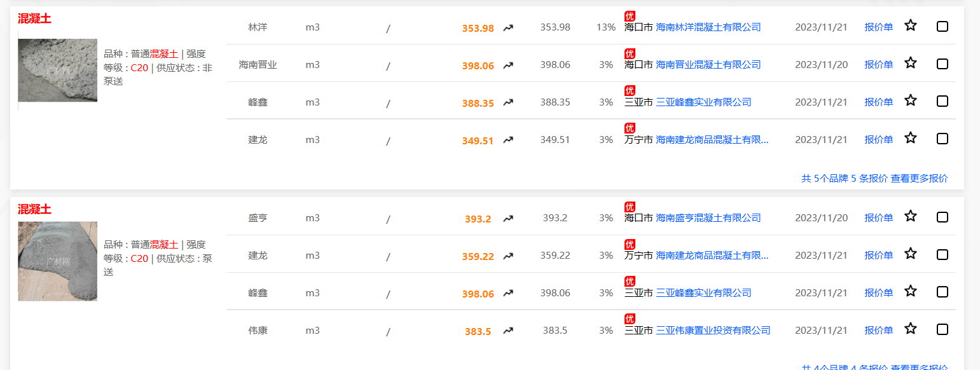The image size is (980, 370).
Task: Expand 查看更多报价 for non-pumped C20
Action: click(x=919, y=179)
